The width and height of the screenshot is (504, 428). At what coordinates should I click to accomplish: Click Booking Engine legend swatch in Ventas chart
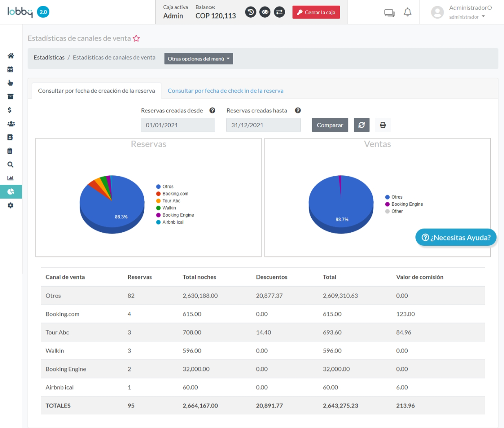[x=388, y=204]
